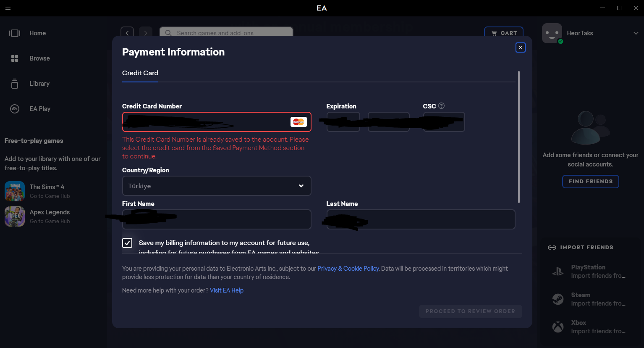Open the Country/Region dropdown showing Türkiye
The image size is (644, 348).
click(x=217, y=186)
